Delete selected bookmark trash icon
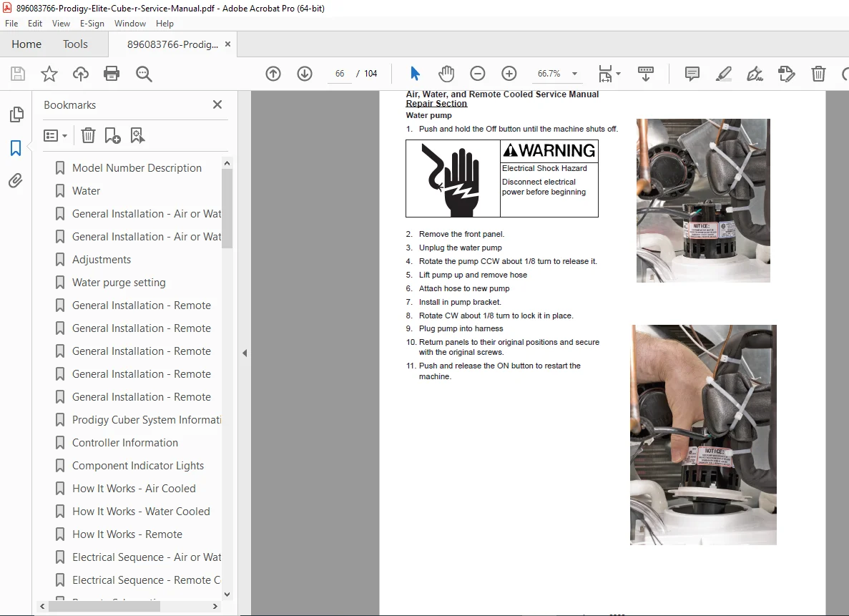This screenshot has width=849, height=616. (x=88, y=135)
